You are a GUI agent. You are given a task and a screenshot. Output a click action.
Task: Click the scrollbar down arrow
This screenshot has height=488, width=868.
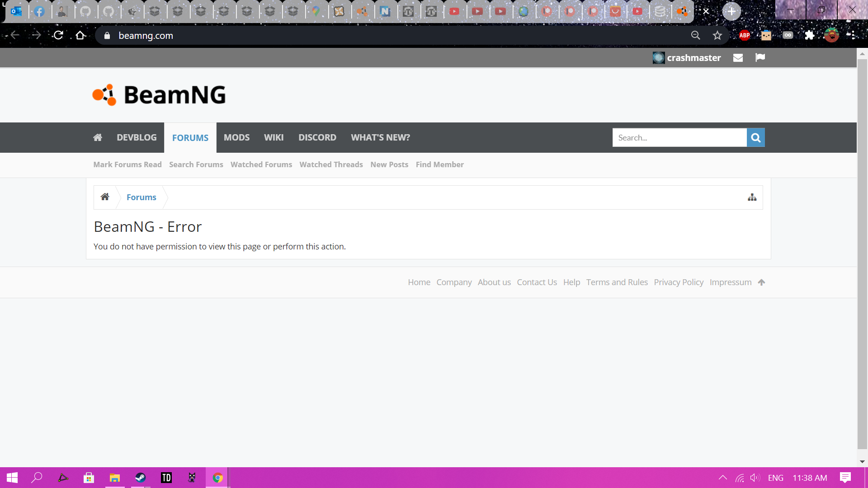tap(862, 462)
